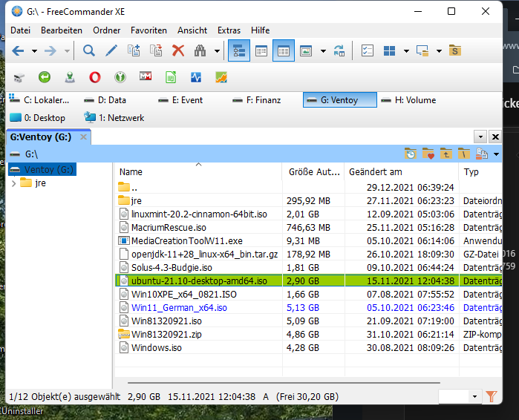Click the copy files toolbar icon
The height and width of the screenshot is (420, 519).
[134, 51]
